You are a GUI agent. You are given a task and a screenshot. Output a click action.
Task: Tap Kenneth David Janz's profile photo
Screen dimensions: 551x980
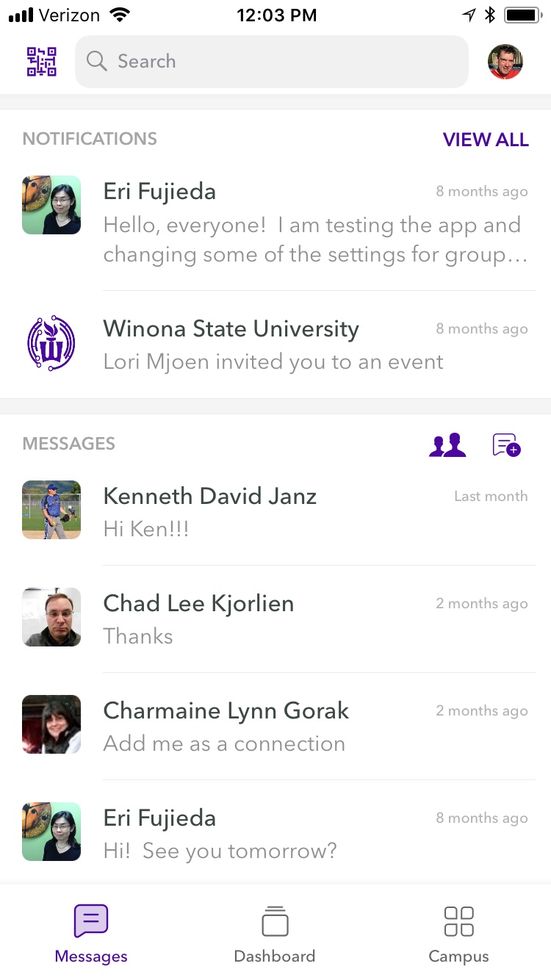[51, 510]
